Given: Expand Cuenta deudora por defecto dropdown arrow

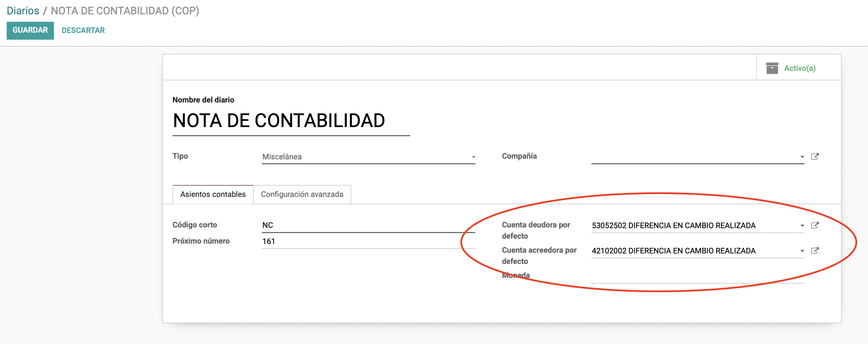Looking at the screenshot, I should point(802,226).
